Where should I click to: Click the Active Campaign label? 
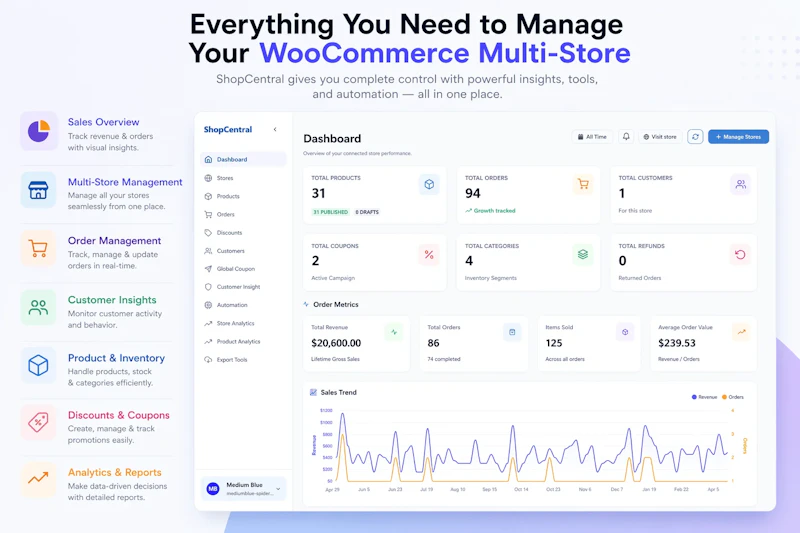(333, 278)
